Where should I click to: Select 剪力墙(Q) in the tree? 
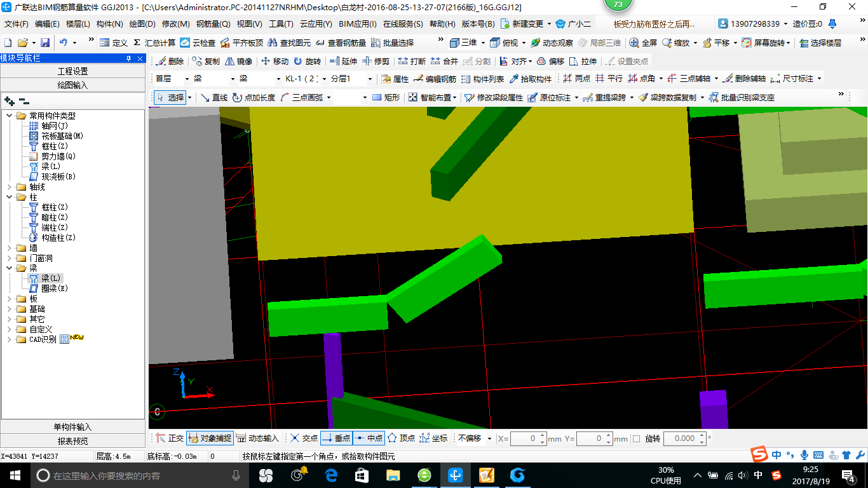[x=52, y=156]
